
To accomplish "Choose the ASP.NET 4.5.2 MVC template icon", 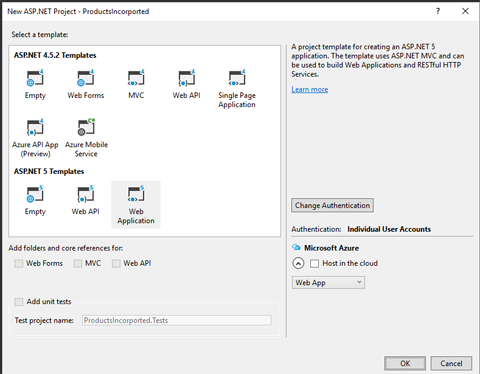I will tap(136, 78).
